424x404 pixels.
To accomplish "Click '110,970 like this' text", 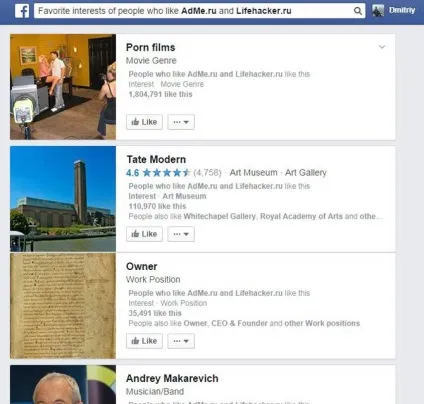I will pos(157,206).
